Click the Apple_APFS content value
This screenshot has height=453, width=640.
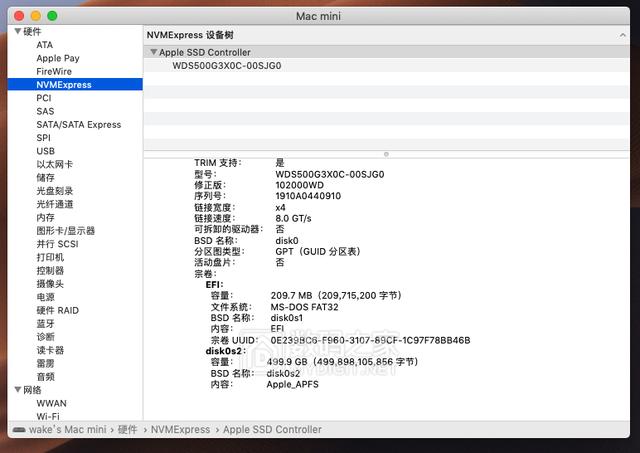pyautogui.click(x=293, y=384)
